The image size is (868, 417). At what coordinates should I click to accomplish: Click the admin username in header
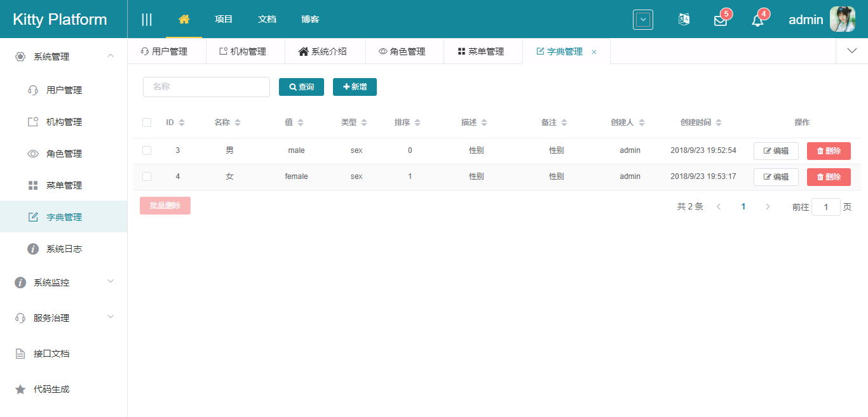point(806,20)
